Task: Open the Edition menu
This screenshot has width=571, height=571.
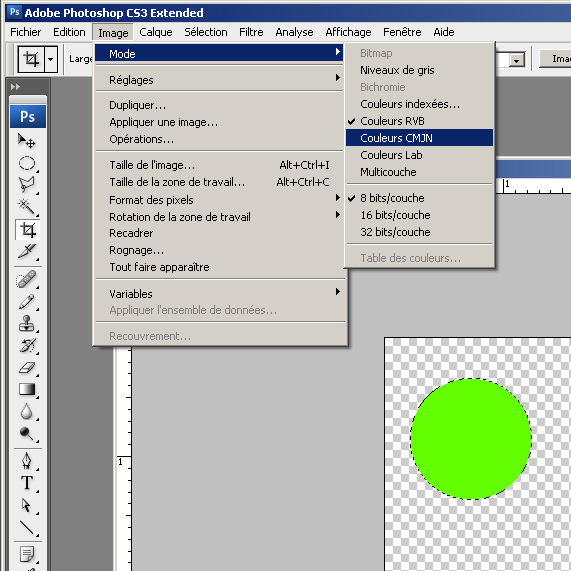Action: click(69, 32)
